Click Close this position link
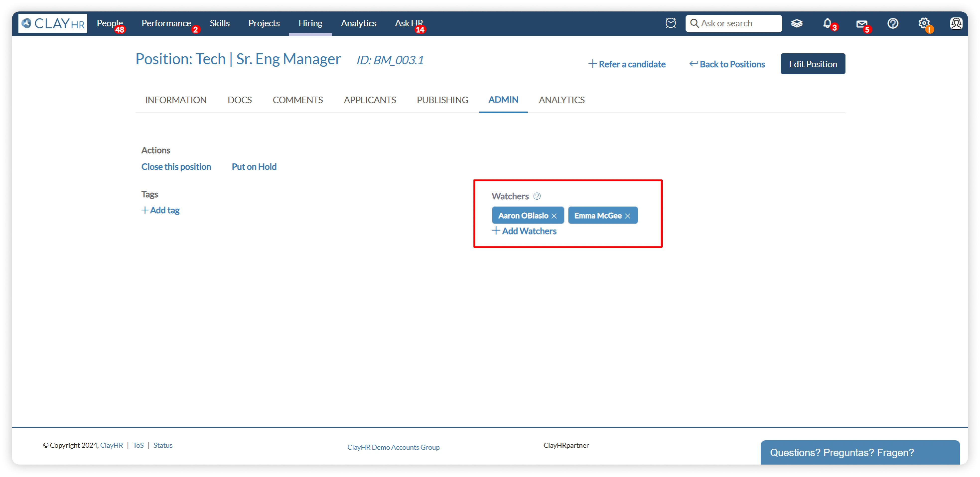980x477 pixels. [176, 167]
